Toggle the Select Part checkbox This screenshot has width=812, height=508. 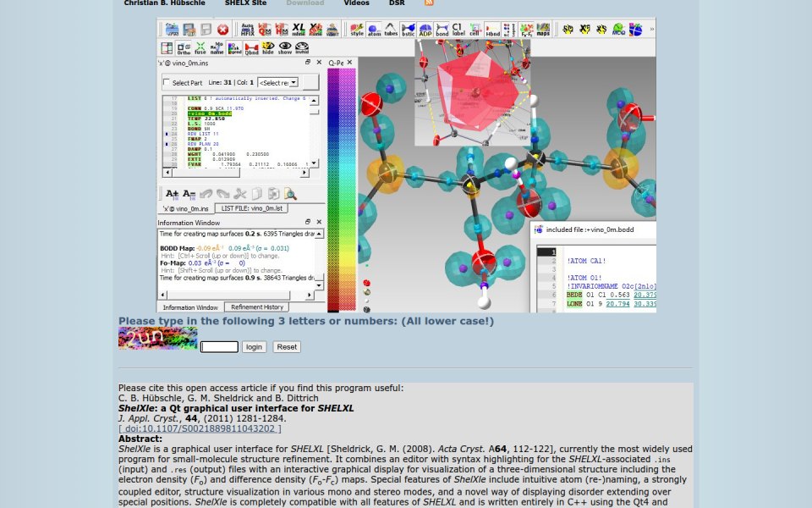[167, 82]
